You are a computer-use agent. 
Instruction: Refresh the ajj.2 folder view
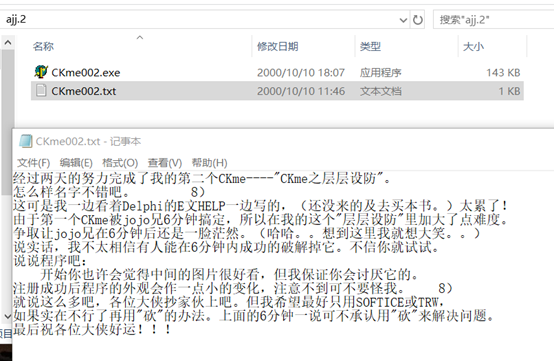(x=418, y=20)
